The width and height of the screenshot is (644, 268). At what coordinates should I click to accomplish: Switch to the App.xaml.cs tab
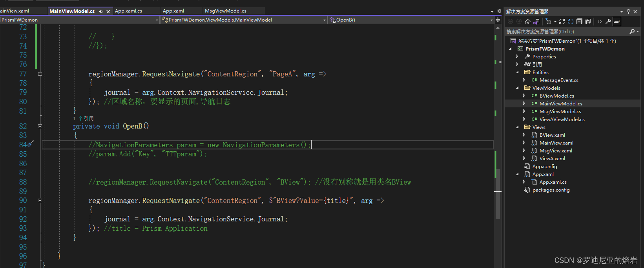128,11
